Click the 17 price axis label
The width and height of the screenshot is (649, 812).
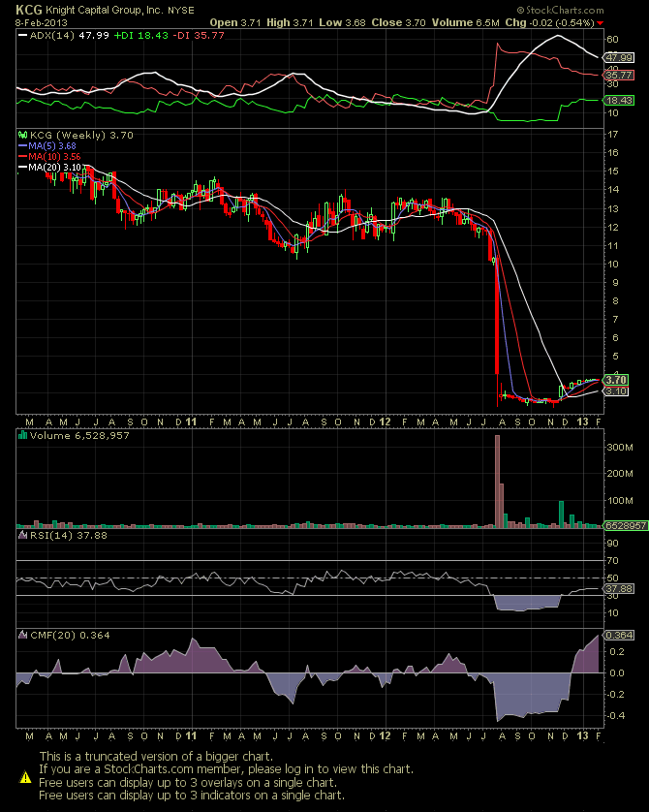point(613,134)
